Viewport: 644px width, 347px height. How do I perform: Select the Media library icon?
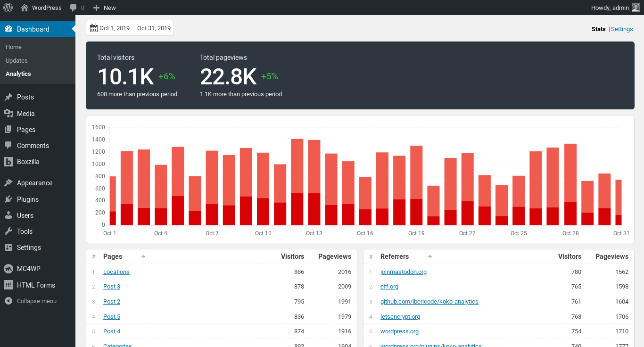point(8,113)
